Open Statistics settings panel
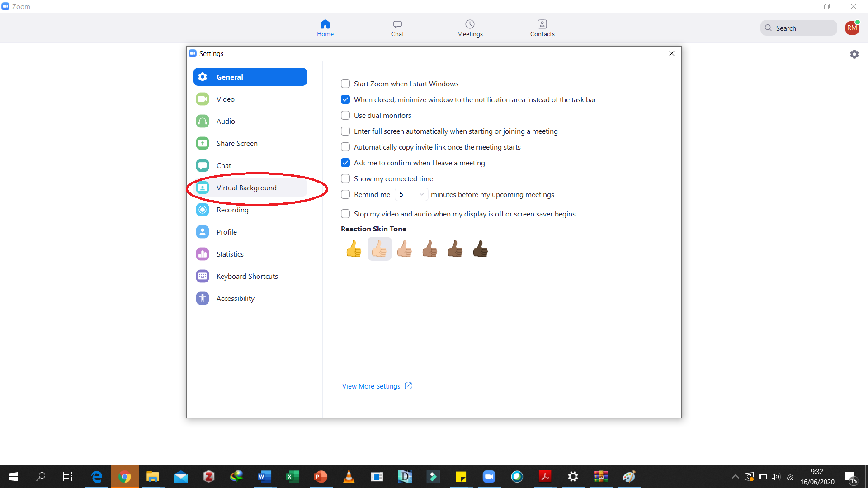Viewport: 868px width, 488px height. click(230, 254)
